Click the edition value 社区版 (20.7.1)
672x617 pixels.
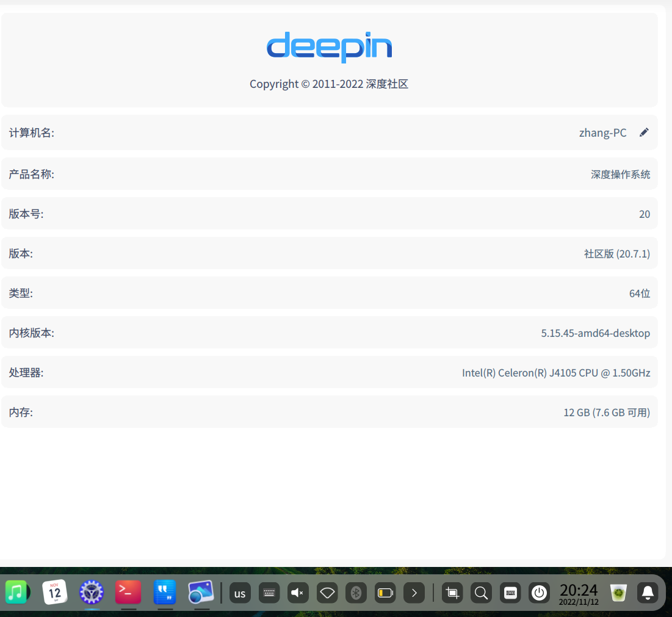coord(616,254)
